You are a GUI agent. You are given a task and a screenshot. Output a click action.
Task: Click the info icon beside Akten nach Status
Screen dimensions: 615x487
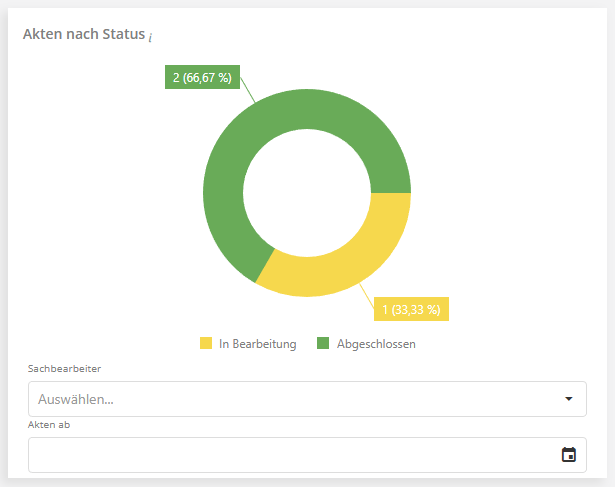coord(150,37)
